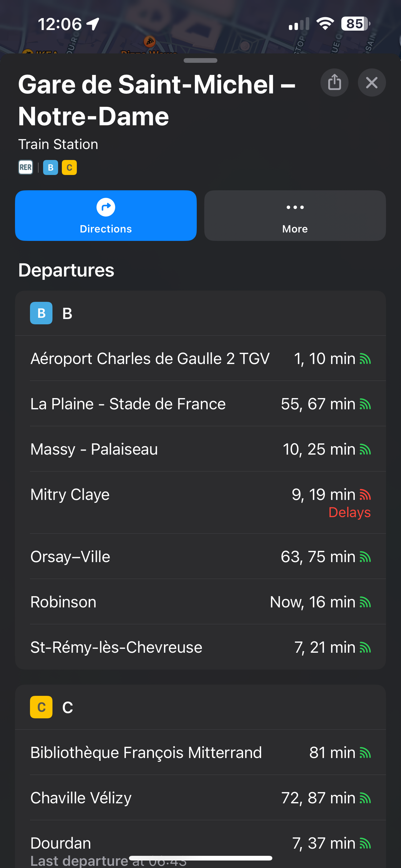Tap the B line icon in Departures
The width and height of the screenshot is (401, 868).
click(41, 313)
